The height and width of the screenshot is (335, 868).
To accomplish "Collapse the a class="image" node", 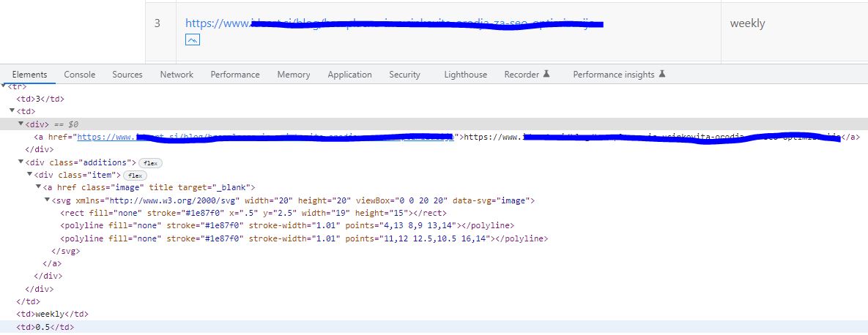I will 39,187.
